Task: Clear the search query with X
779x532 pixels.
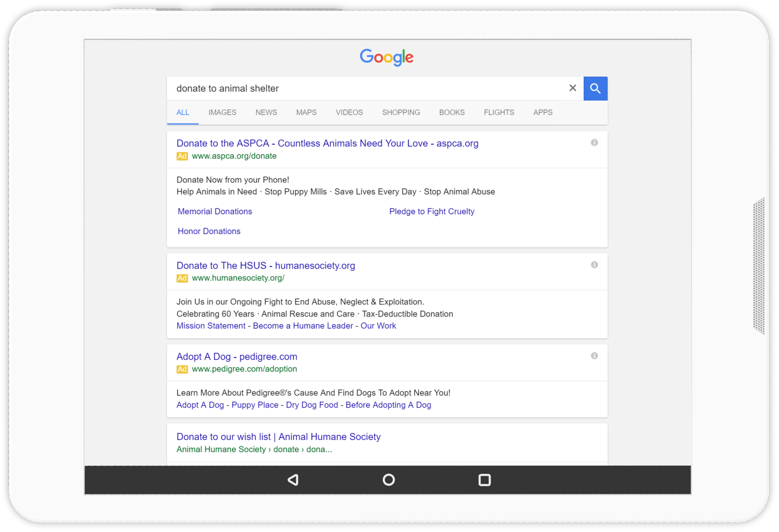Action: click(573, 88)
